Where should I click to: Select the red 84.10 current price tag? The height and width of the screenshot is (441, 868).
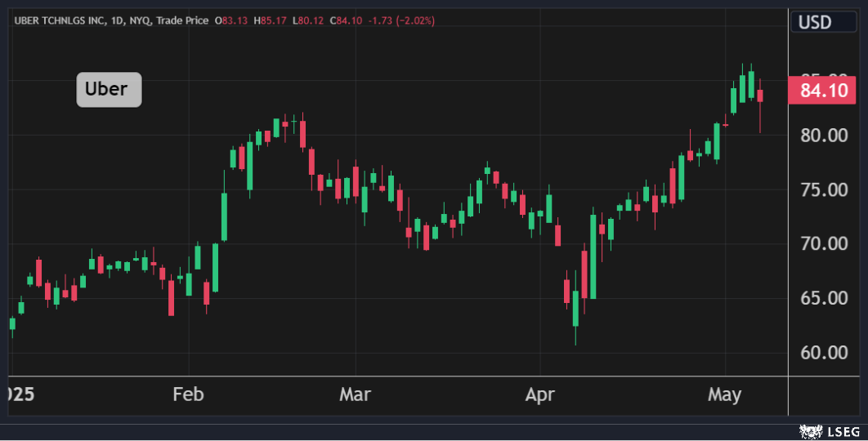pos(821,91)
